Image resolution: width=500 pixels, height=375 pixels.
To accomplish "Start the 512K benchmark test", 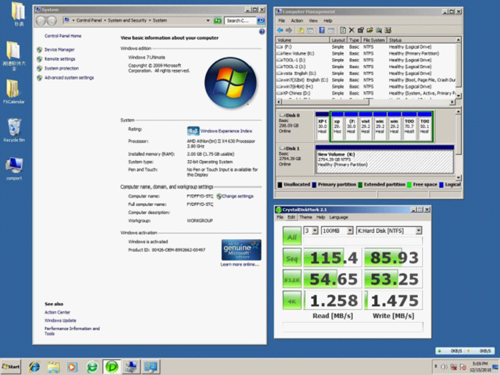I will (x=292, y=279).
